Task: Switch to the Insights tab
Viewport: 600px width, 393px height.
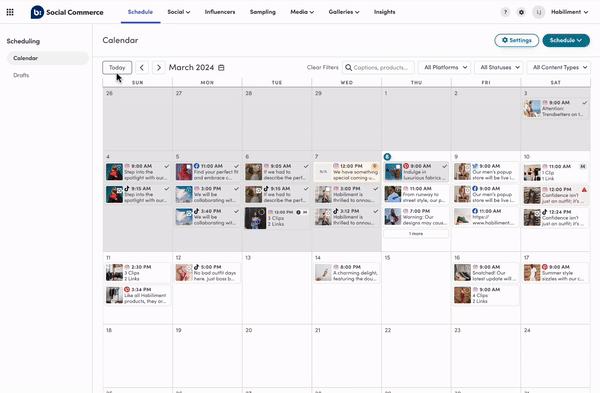Action: click(x=384, y=12)
